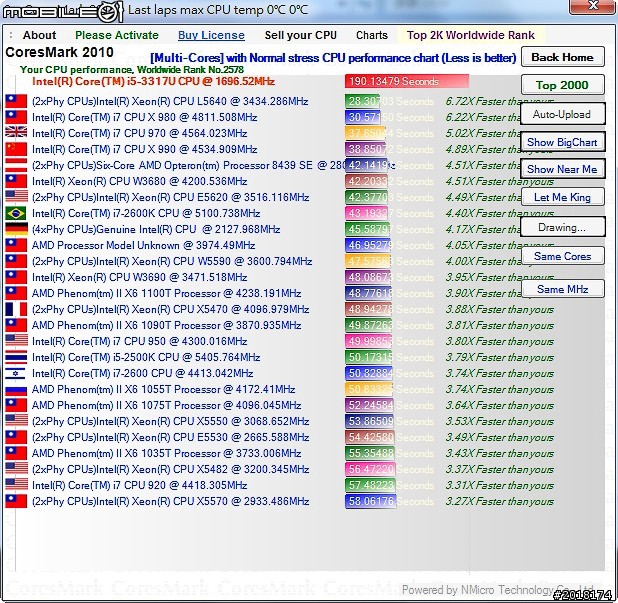Click the China flag beside i7 X 990
The width and height of the screenshot is (618, 603).
click(16, 149)
